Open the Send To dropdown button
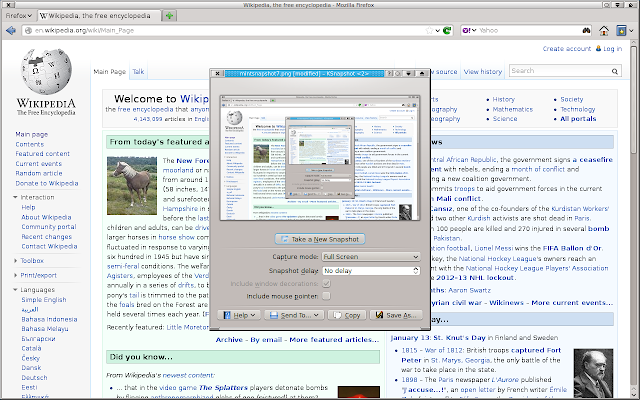 click(x=294, y=315)
